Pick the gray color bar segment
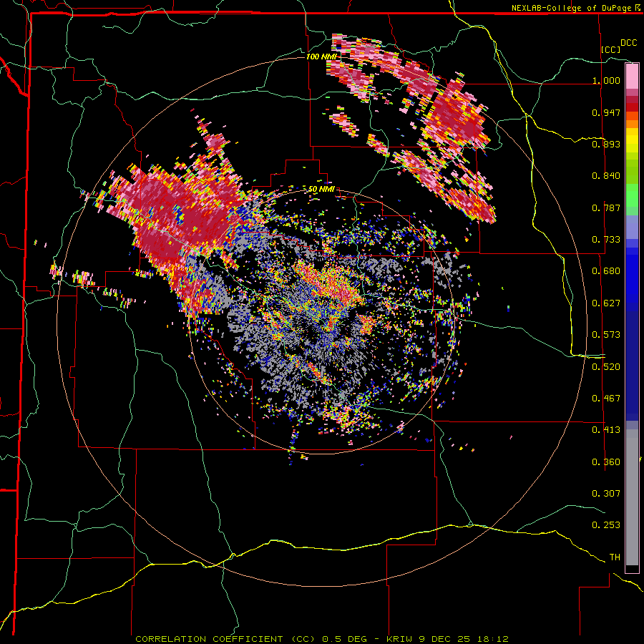 pos(632,497)
